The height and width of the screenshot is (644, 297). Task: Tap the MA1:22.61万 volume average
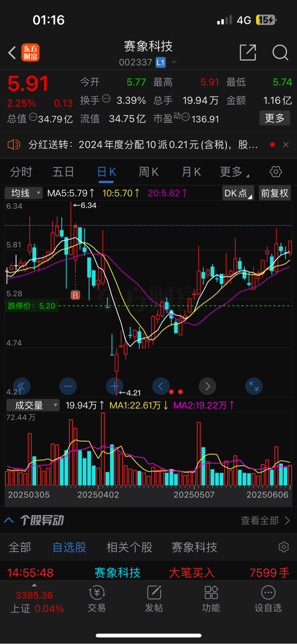click(x=139, y=405)
